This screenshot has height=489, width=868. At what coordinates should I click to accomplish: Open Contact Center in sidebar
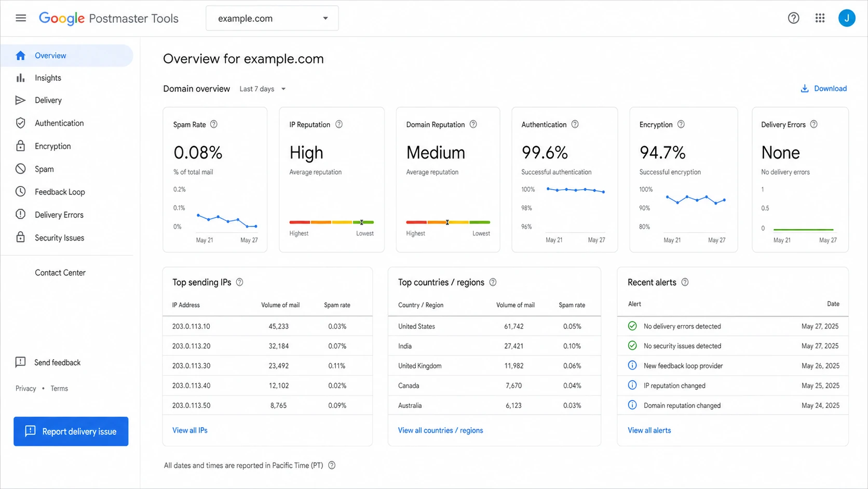tap(60, 273)
